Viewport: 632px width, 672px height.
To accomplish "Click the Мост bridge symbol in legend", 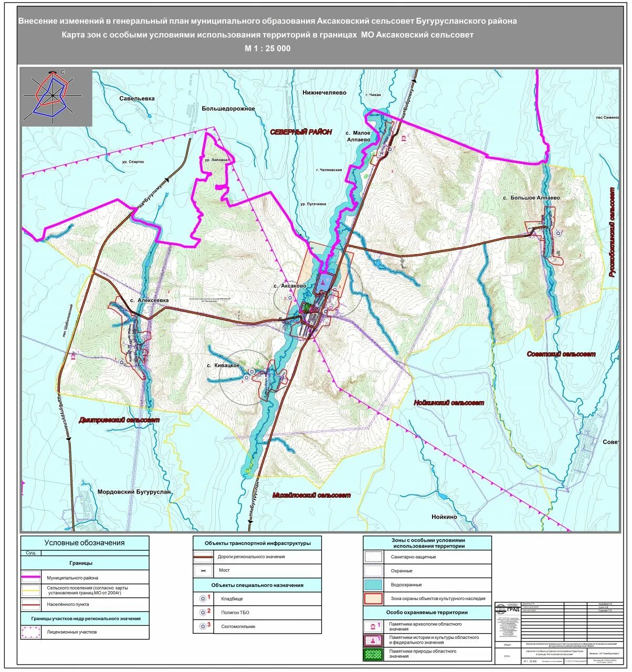I will click(x=204, y=570).
